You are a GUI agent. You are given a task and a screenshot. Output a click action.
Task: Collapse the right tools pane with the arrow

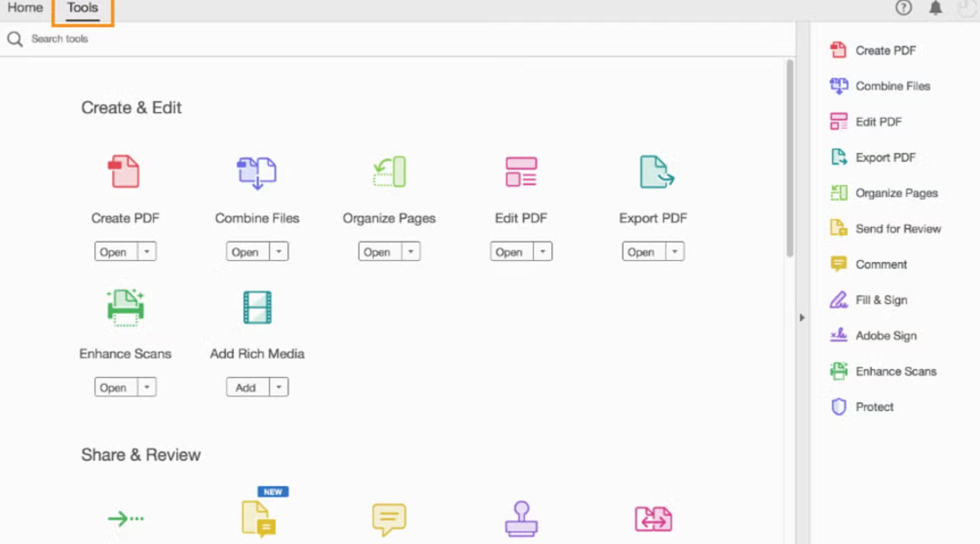[x=802, y=318]
